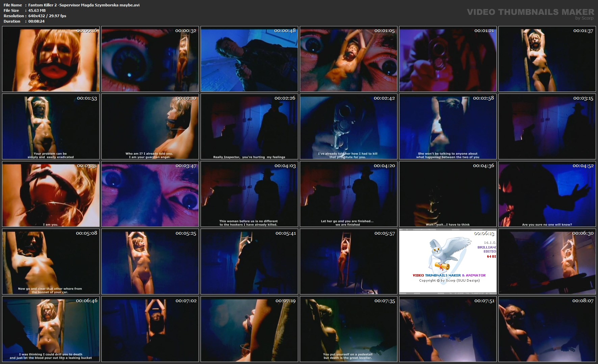598x364 pixels.
Task: Open the dark frame at 00:04:36
Action: [x=448, y=194]
